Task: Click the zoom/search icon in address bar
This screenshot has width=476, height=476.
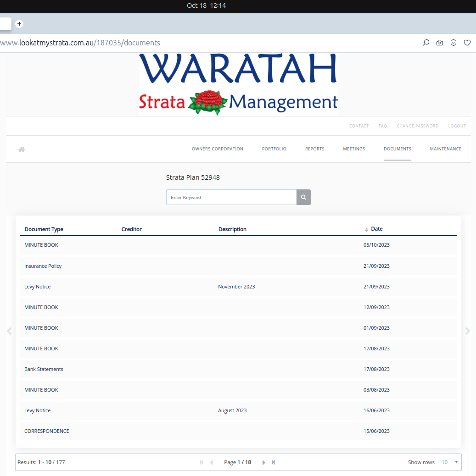Action: (426, 43)
